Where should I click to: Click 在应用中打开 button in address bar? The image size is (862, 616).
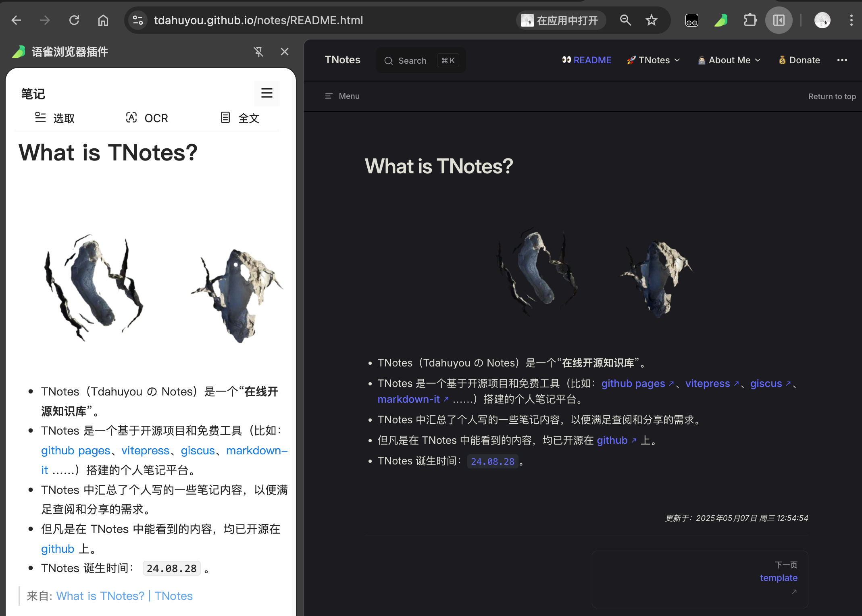[x=561, y=20]
